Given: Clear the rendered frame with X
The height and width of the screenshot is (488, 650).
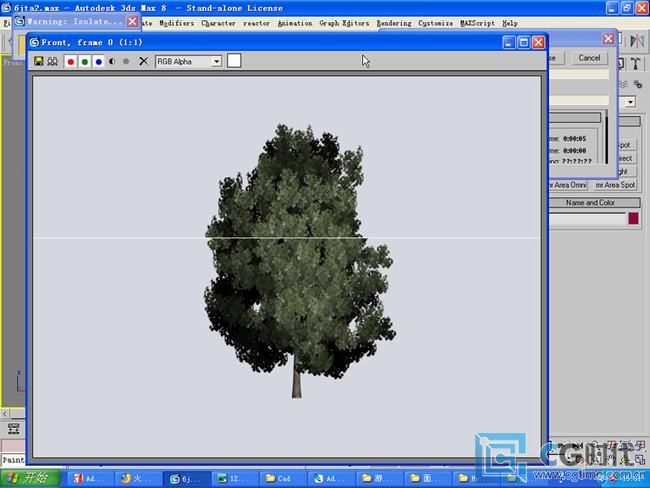Looking at the screenshot, I should pyautogui.click(x=143, y=61).
